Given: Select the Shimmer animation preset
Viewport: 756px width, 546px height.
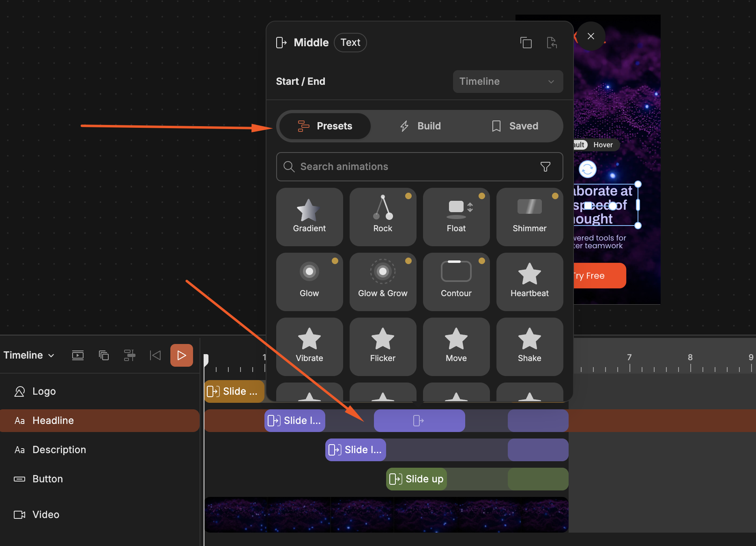Looking at the screenshot, I should point(529,217).
